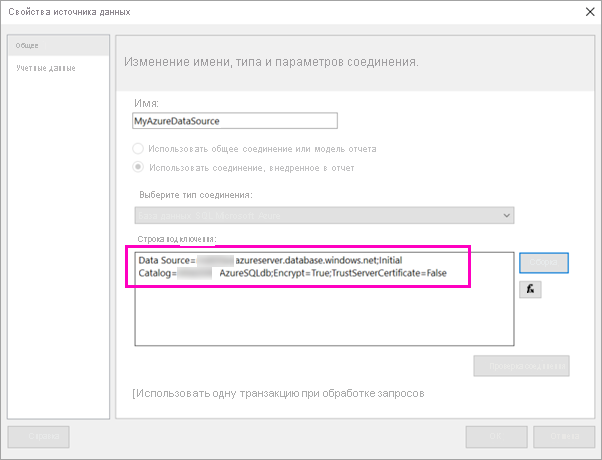This screenshot has height=460, width=602.
Task: Click the Имя label text
Action: (x=146, y=103)
